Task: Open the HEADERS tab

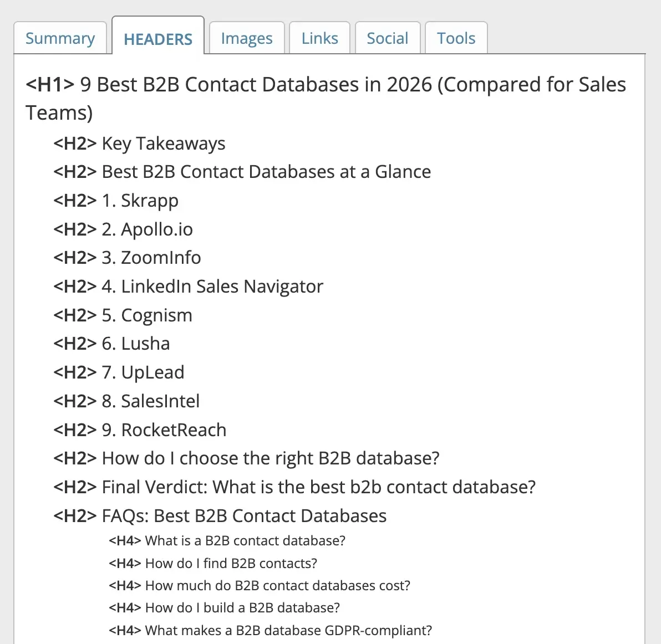Action: tap(158, 39)
